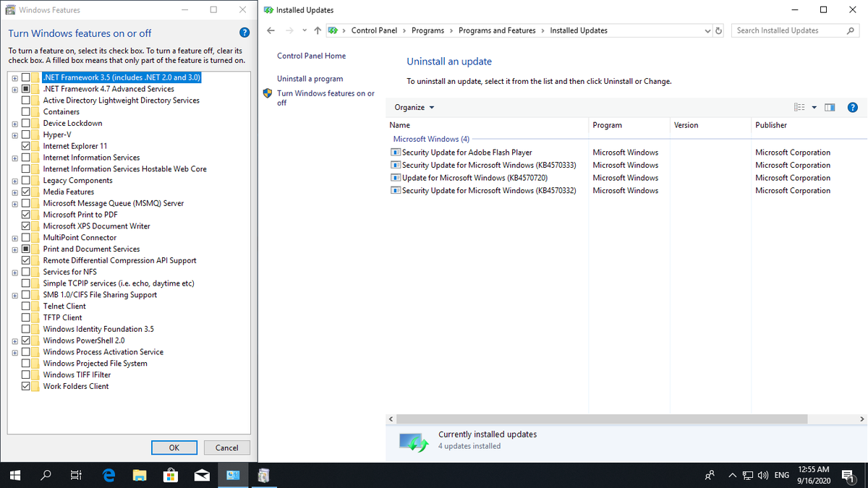
Task: Open the address bar history dropdown
Action: (707, 31)
